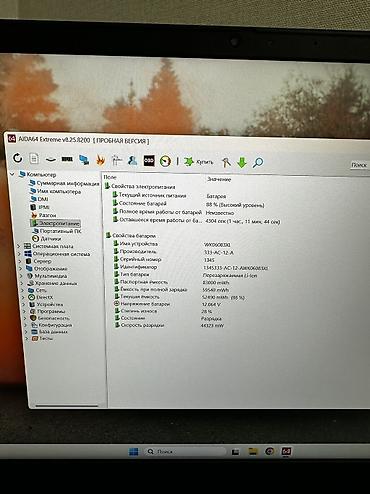The width and height of the screenshot is (370, 494).
Task: Select the Состояние батарей row
Action: point(143,203)
